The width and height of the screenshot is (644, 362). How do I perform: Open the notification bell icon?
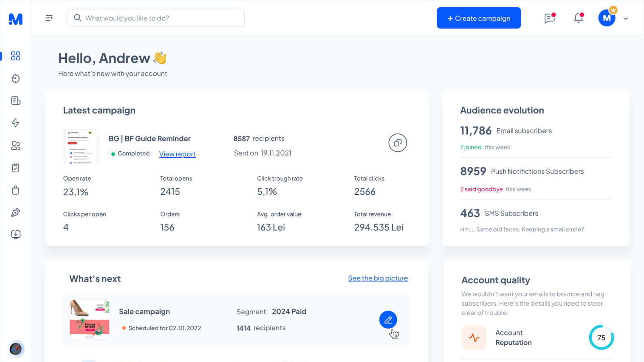579,18
